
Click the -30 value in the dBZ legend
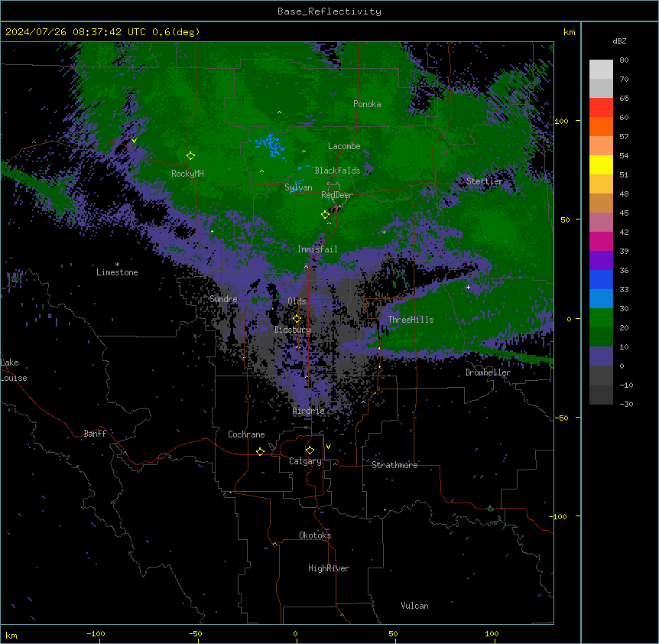click(x=626, y=404)
